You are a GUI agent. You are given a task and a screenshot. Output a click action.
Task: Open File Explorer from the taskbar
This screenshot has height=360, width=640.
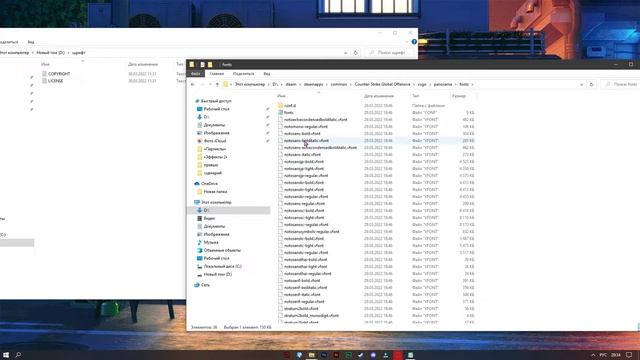click(x=311, y=355)
